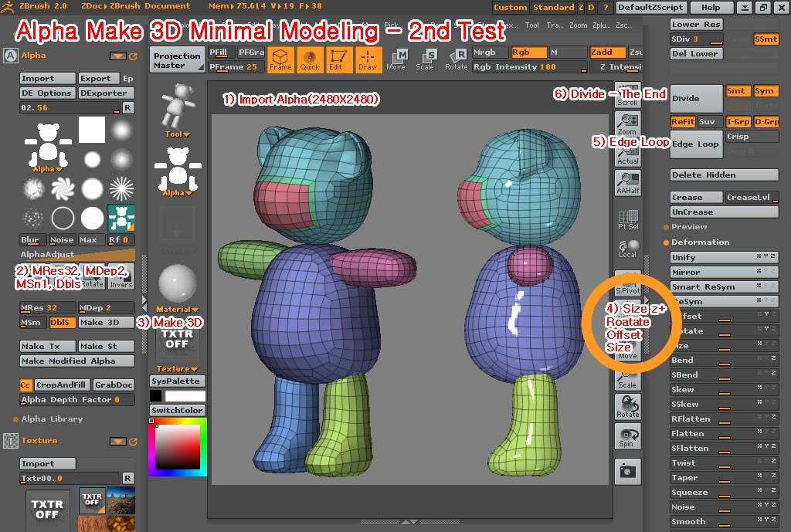791x532 pixels.
Task: Pick a color in the color picker square
Action: pyautogui.click(x=178, y=447)
